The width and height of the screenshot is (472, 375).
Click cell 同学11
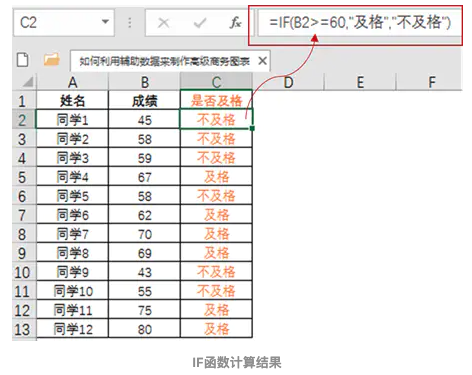[x=72, y=310]
